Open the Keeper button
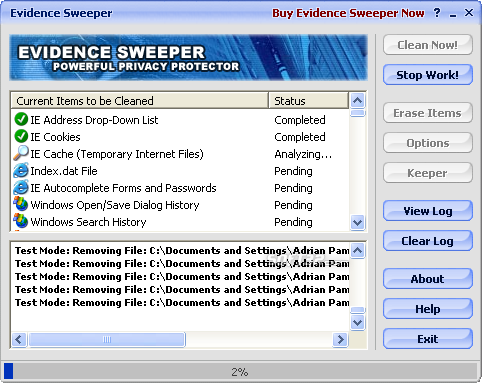 (428, 173)
